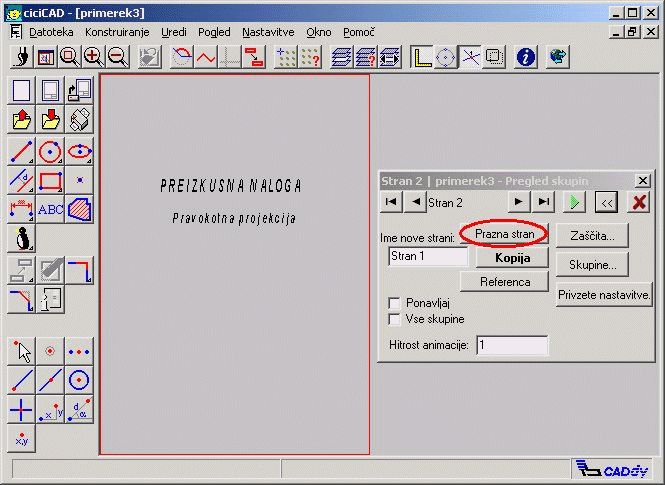This screenshot has width=665, height=485.
Task: Enable the Ponavljaj checkbox
Action: tap(394, 303)
